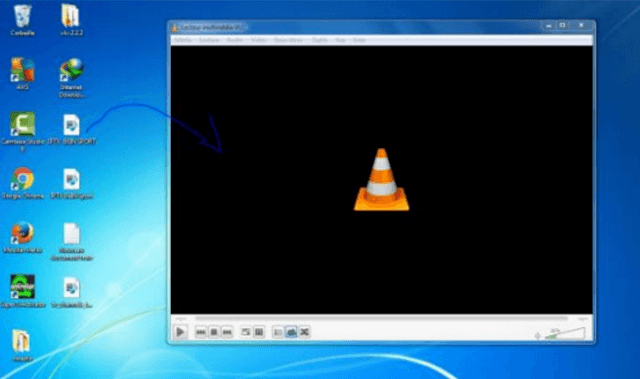
Task: Stop playback in VLC
Action: [x=214, y=332]
